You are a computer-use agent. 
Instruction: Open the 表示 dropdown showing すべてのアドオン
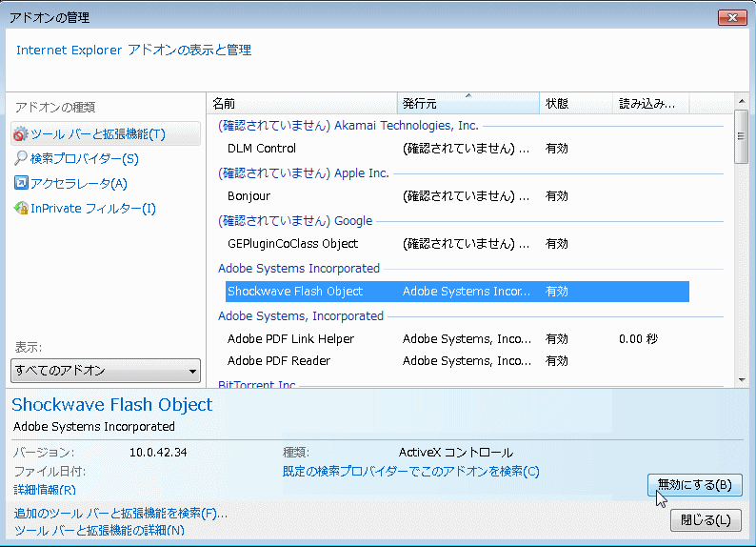point(106,371)
